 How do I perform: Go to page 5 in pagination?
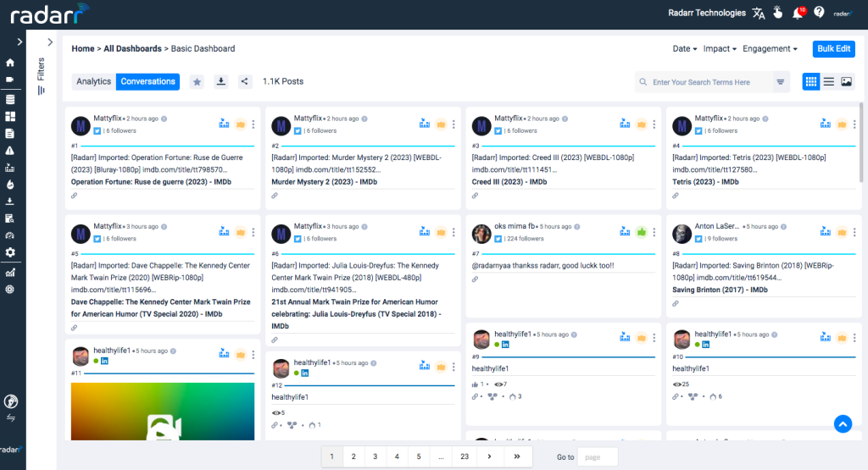[x=419, y=456]
